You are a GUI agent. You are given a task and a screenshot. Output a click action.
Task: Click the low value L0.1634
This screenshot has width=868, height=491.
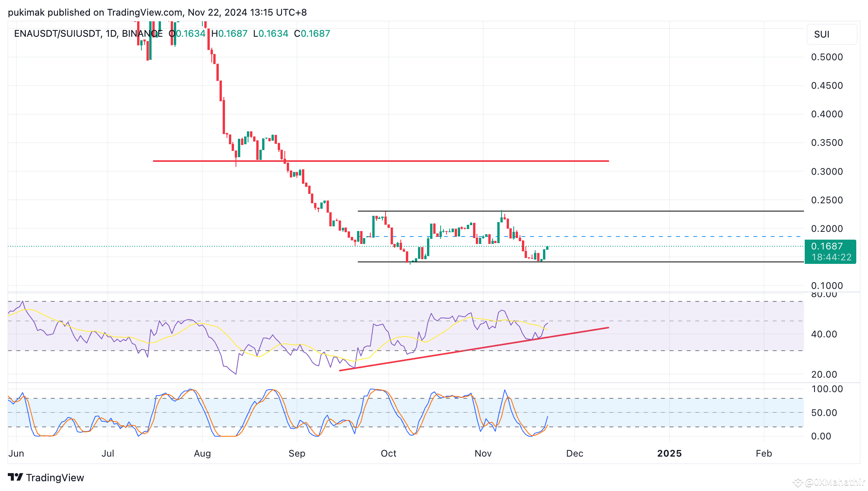coord(271,34)
